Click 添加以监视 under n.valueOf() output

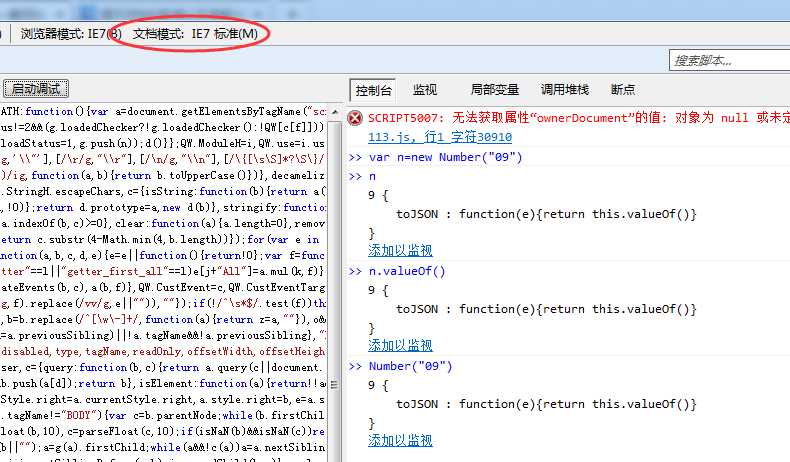coord(400,345)
